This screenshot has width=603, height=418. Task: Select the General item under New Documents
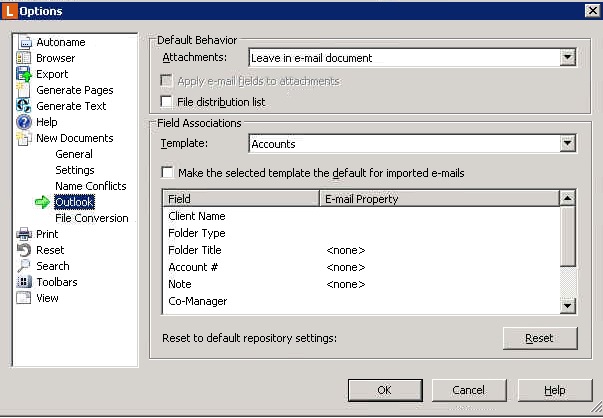click(74, 154)
